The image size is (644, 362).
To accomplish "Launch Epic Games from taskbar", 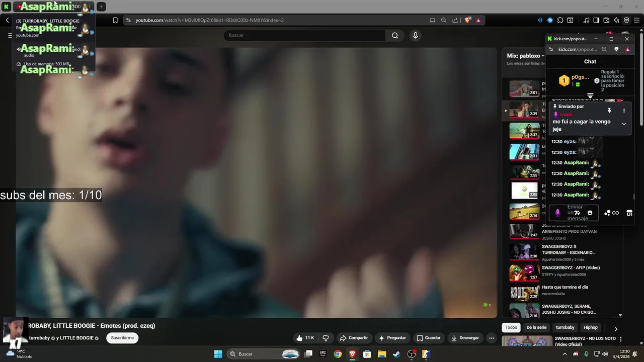I will pos(323,354).
